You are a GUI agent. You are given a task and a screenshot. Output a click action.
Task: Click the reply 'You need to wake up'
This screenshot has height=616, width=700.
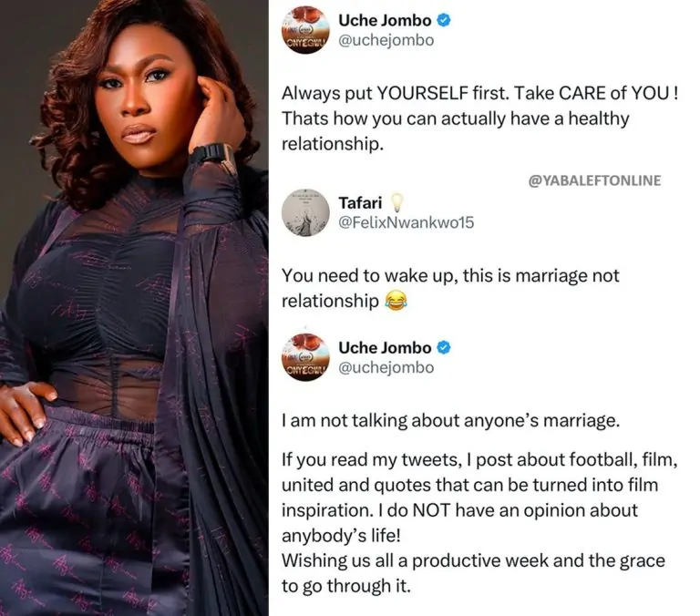[x=450, y=288]
